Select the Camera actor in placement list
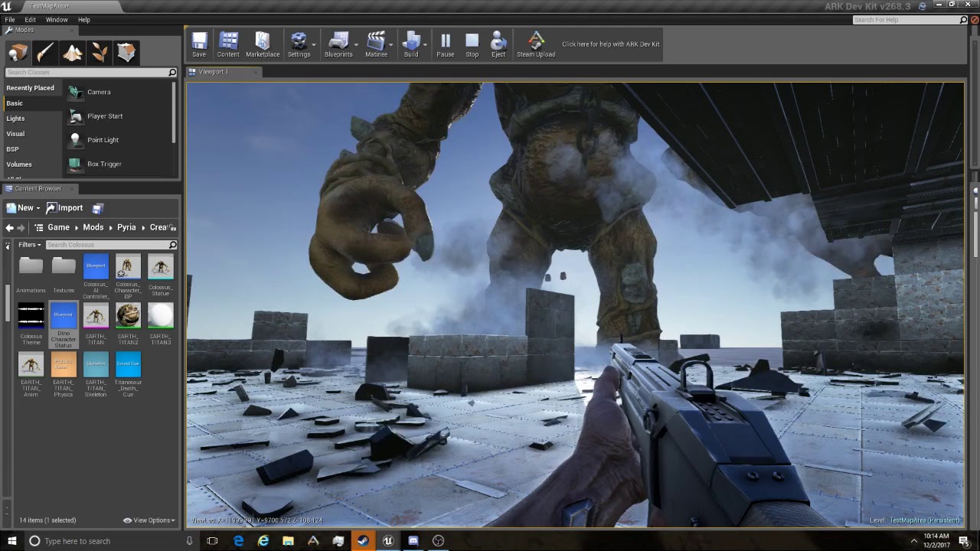980x551 pixels. point(119,92)
